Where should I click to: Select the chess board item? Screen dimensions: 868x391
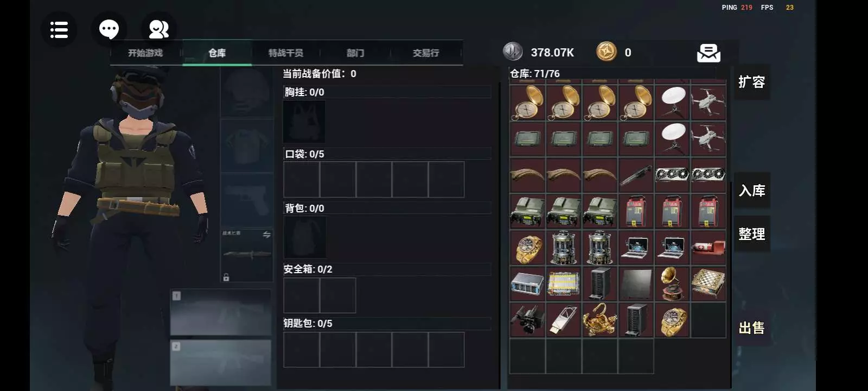point(709,283)
